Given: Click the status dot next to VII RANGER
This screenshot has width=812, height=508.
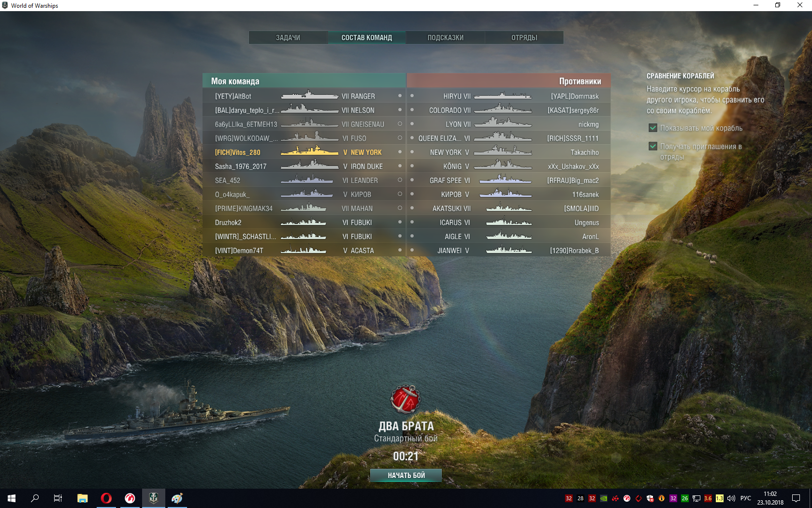Looking at the screenshot, I should (400, 95).
